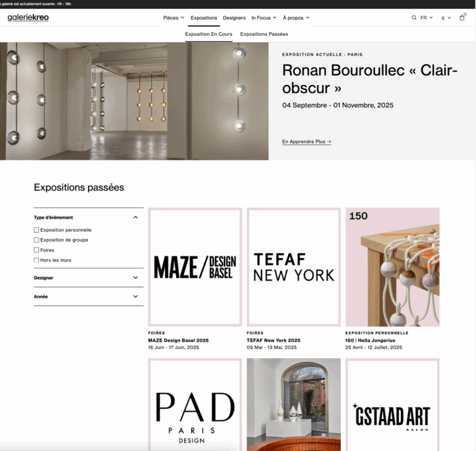The height and width of the screenshot is (451, 476).
Task: Click the EXPOSITION ACTUELLE : PARIS label
Action: pyautogui.click(x=322, y=55)
